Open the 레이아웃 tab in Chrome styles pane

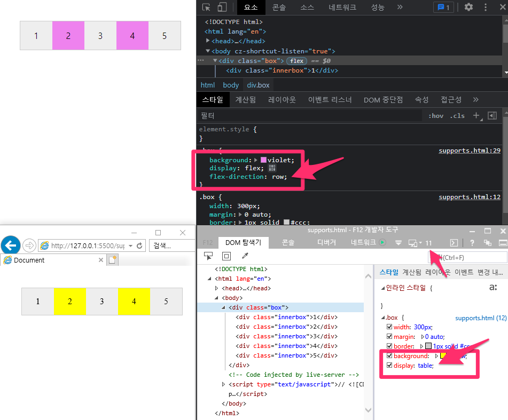click(282, 100)
